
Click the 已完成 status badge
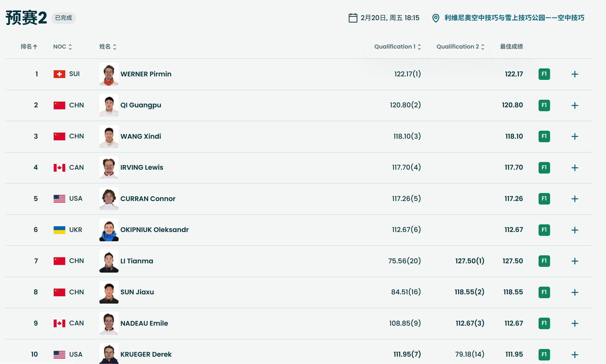coord(64,18)
